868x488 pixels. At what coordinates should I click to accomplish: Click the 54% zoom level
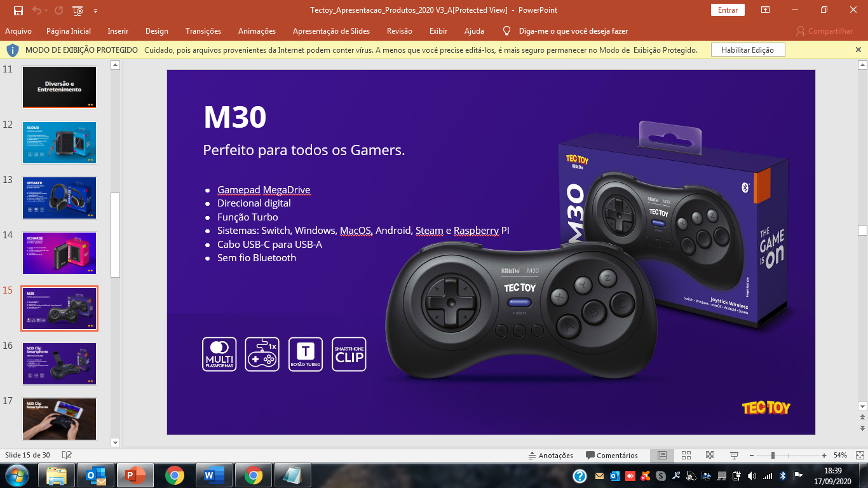pyautogui.click(x=840, y=455)
